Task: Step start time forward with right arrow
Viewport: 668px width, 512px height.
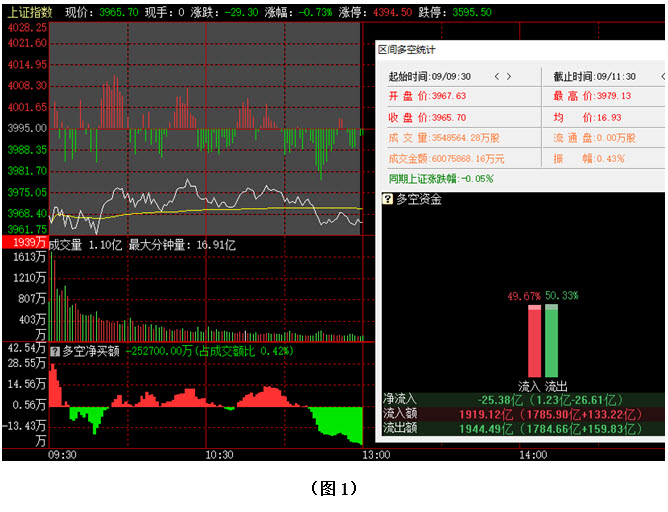Action: (x=510, y=76)
